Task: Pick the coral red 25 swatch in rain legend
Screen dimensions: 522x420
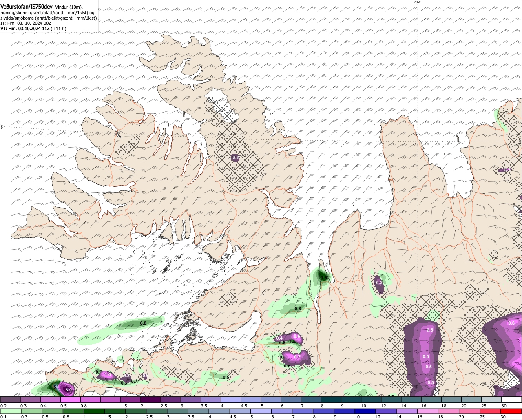Action: 491,411
